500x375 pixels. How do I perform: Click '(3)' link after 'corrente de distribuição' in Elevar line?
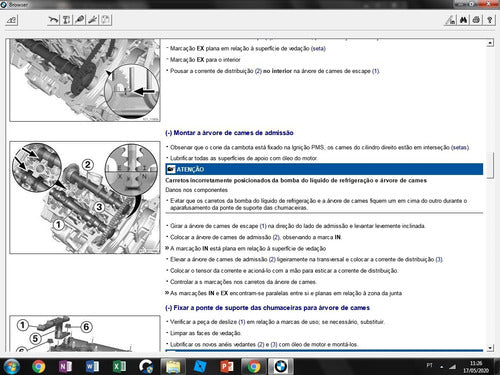coord(439,259)
